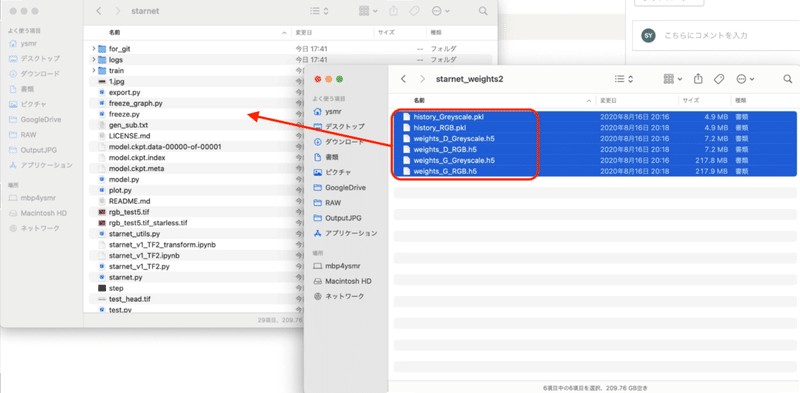Open アプリケーション in starnet_weights2 sidebar
Screen dimensions: 800x393
click(345, 233)
